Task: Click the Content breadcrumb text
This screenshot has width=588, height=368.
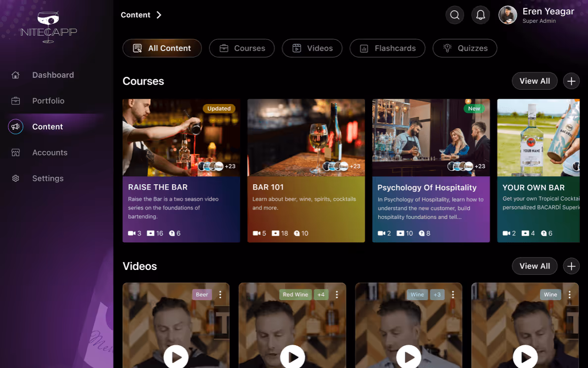Action: (136, 15)
